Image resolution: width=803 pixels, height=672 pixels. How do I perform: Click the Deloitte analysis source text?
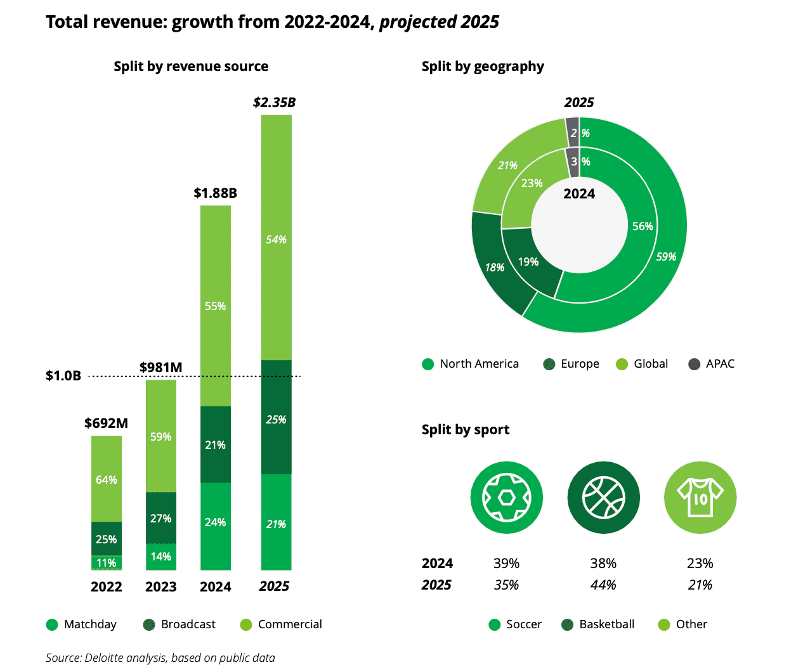pos(160,658)
